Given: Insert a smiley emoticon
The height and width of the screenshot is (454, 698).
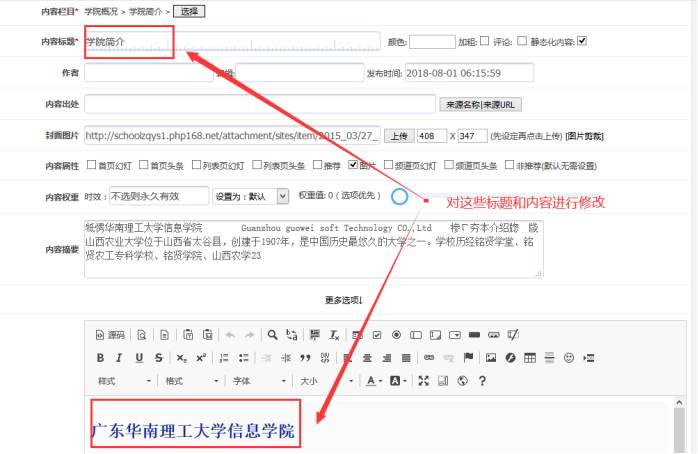Looking at the screenshot, I should point(569,358).
